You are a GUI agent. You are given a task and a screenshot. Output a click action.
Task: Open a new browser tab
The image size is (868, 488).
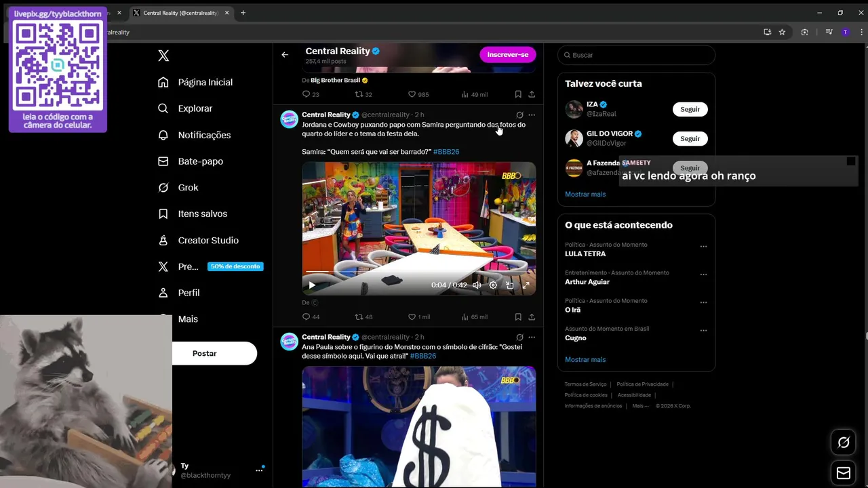243,13
